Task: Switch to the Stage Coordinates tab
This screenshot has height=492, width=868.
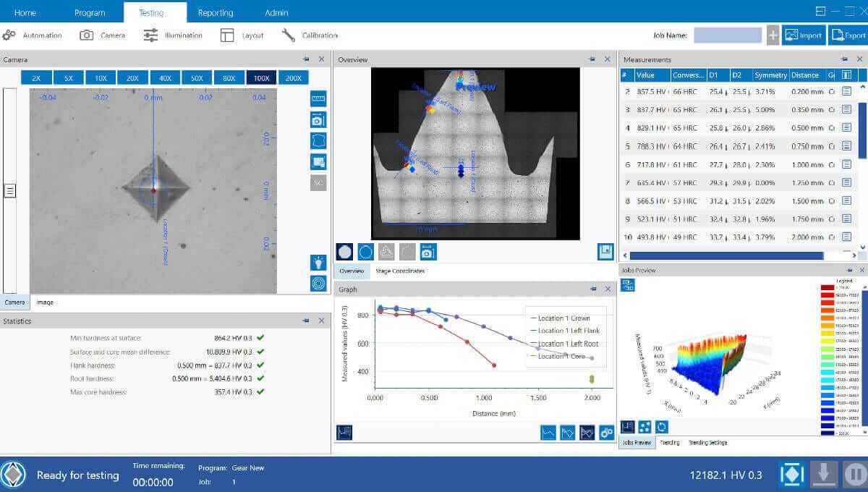Action: 400,271
